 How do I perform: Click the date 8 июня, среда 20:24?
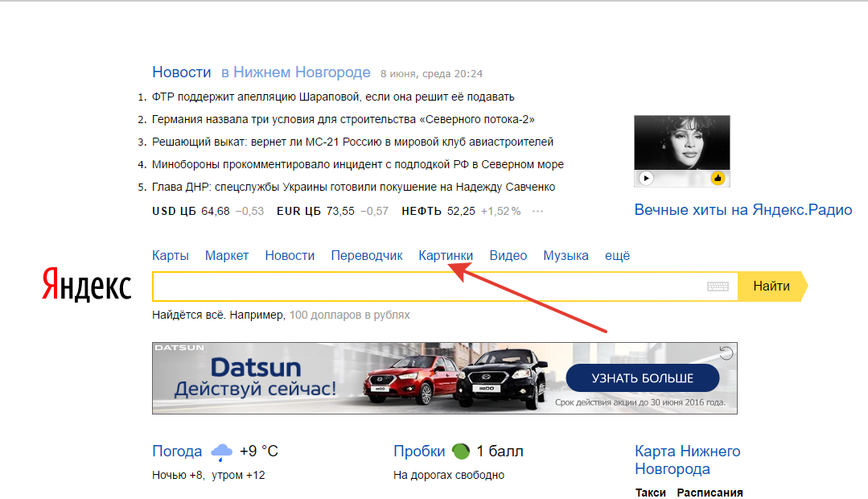pyautogui.click(x=431, y=74)
